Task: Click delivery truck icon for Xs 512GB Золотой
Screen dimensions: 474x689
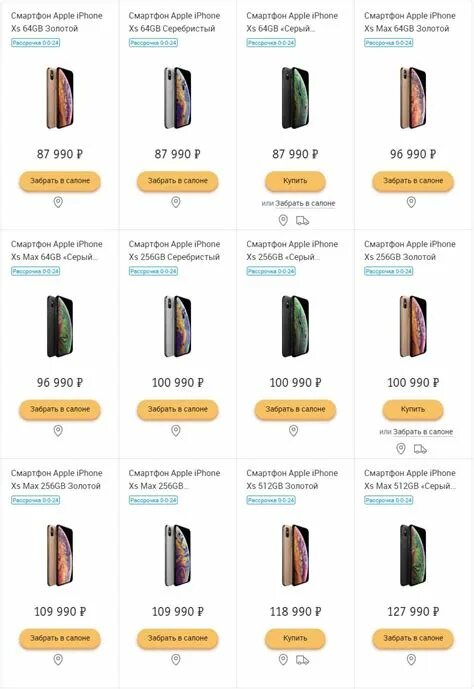Action: point(302,660)
